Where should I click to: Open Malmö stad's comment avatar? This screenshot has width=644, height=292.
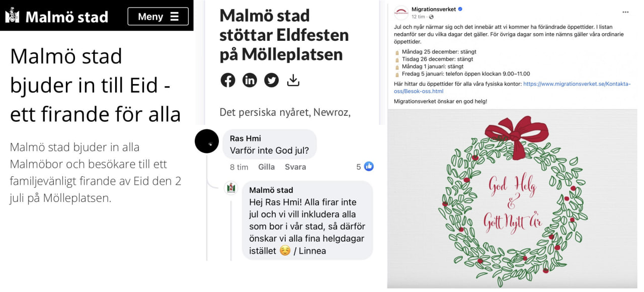coord(231,188)
